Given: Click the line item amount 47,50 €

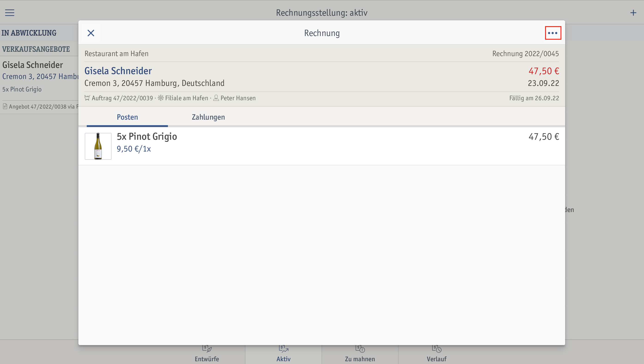Looking at the screenshot, I should [544, 137].
